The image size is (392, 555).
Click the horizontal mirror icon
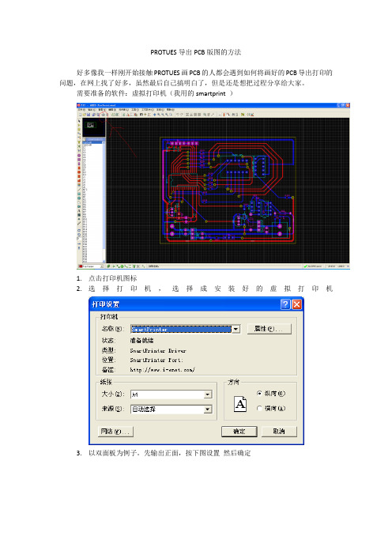point(79,244)
